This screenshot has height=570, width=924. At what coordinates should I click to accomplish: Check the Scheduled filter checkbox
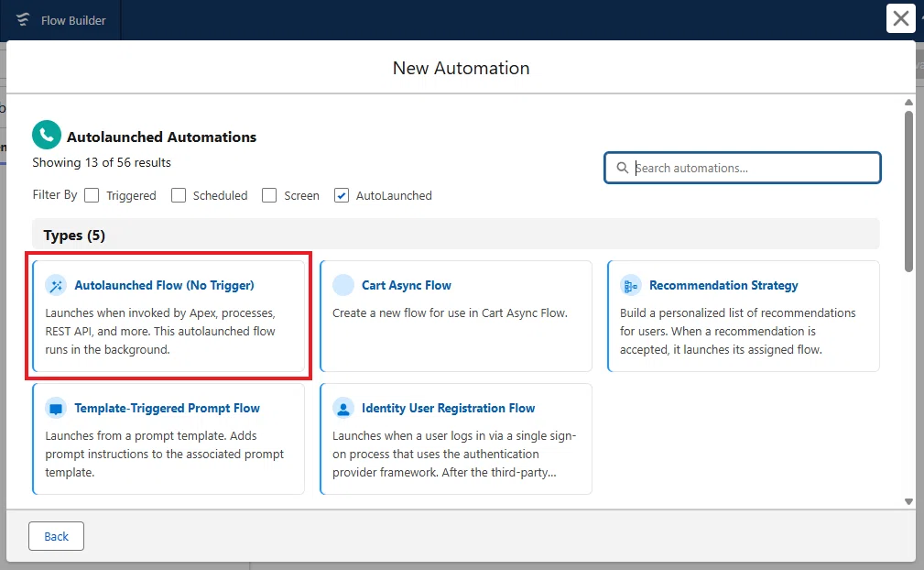[x=179, y=195]
